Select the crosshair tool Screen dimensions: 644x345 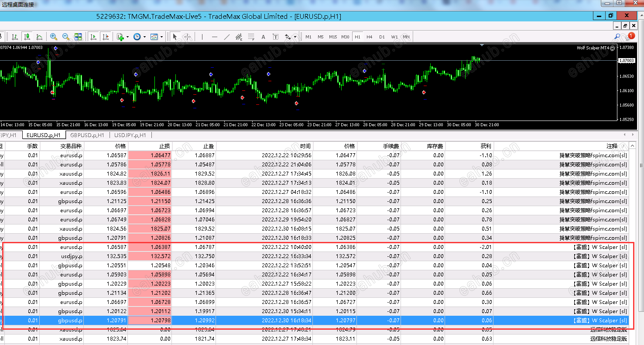187,37
